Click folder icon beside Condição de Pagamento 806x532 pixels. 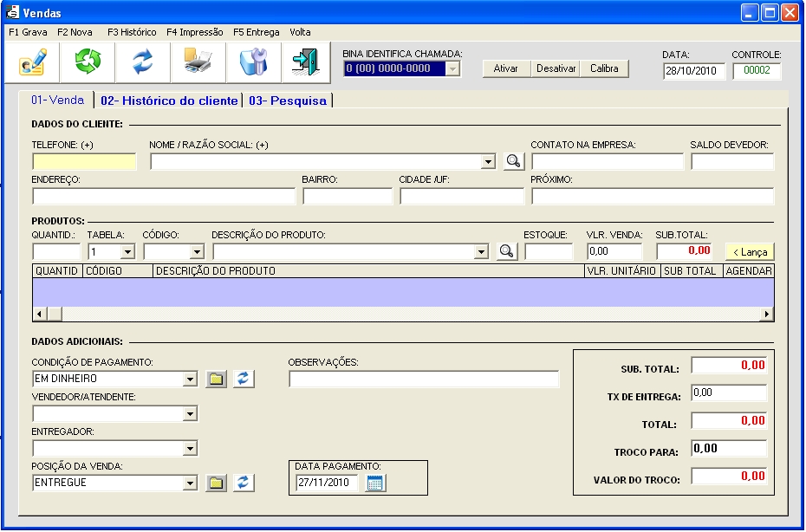(216, 379)
